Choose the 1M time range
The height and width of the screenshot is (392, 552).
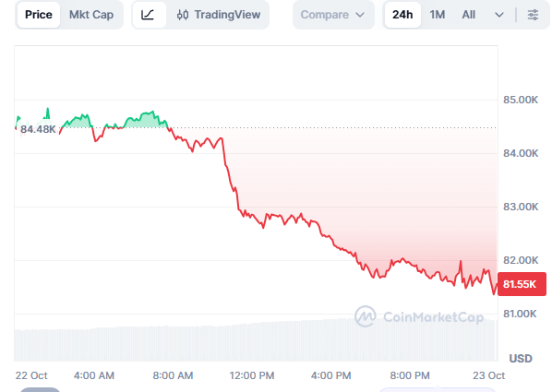[x=437, y=15]
